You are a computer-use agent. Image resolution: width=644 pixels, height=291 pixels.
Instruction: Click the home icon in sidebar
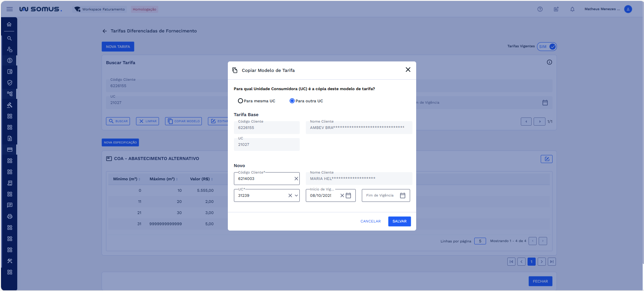pyautogui.click(x=9, y=24)
